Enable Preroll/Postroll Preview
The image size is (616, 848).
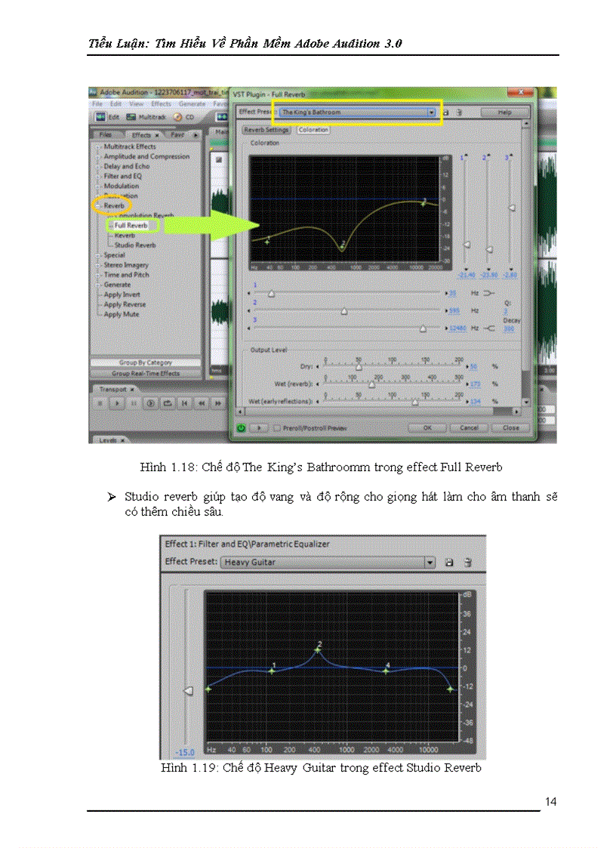tap(276, 426)
